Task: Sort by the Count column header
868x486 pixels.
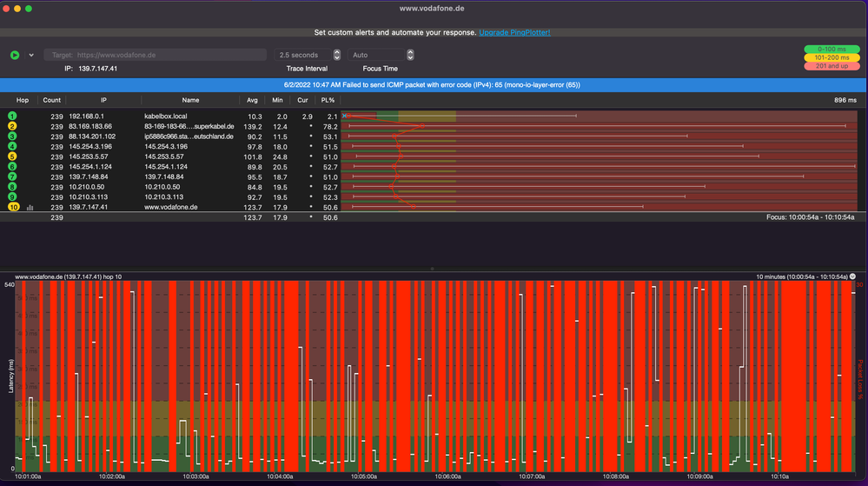Action: point(52,100)
